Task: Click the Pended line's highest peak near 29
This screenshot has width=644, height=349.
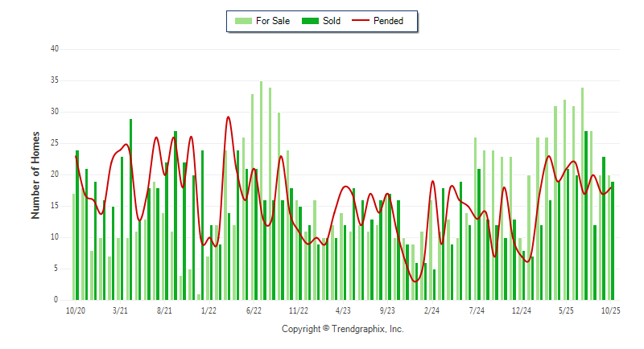Action: (x=228, y=117)
